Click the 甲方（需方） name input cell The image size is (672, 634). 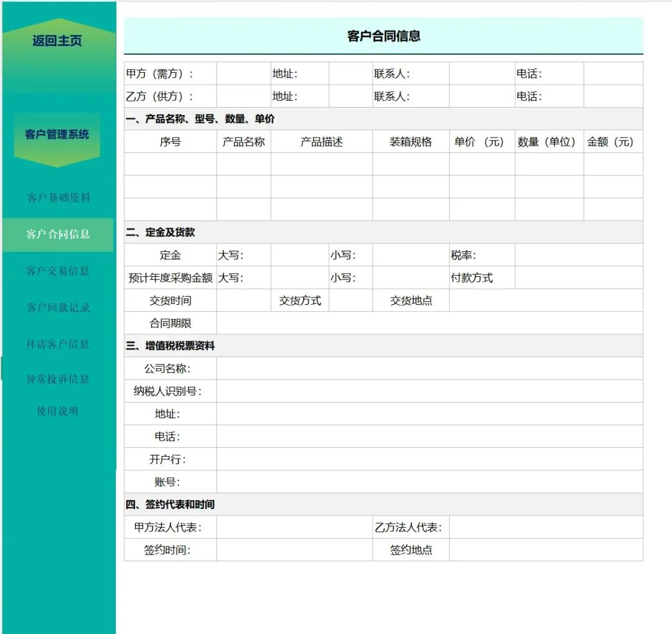[243, 74]
